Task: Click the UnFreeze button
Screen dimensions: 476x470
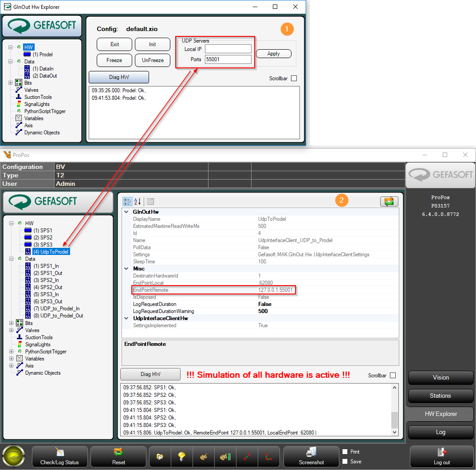Action: [153, 60]
